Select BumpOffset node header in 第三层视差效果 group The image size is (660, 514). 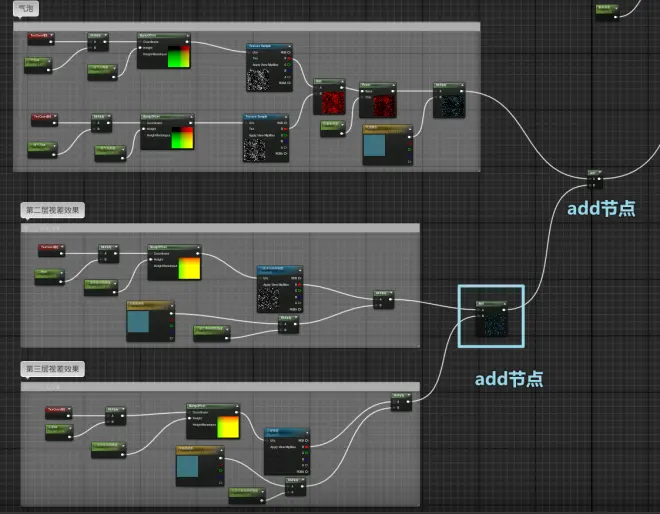pyautogui.click(x=213, y=406)
